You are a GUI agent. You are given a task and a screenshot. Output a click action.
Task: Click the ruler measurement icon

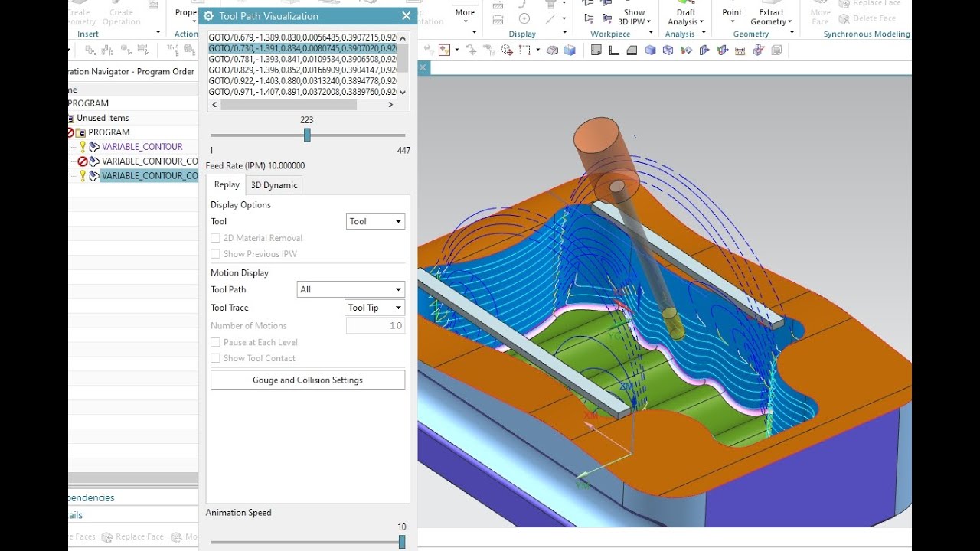[740, 50]
